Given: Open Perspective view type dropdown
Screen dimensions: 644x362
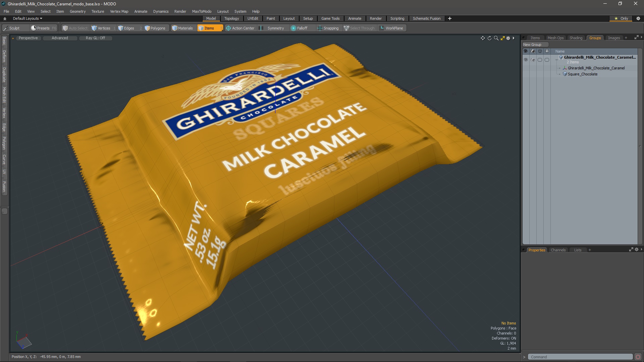Looking at the screenshot, I should pyautogui.click(x=28, y=38).
